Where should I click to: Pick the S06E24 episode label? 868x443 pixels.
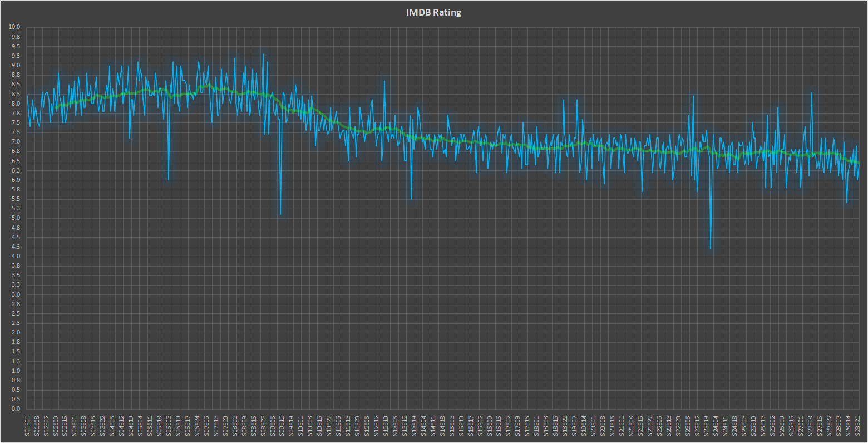197,426
